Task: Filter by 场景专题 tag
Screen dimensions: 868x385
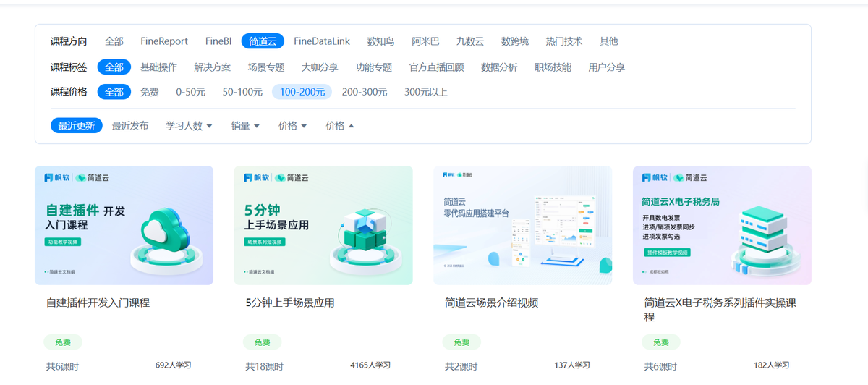Action: pos(266,67)
